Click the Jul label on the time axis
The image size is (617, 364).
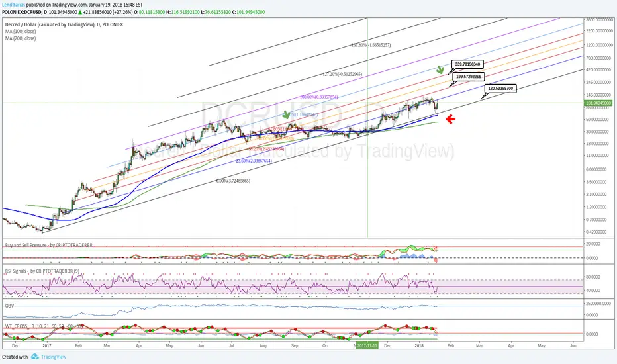point(232,346)
